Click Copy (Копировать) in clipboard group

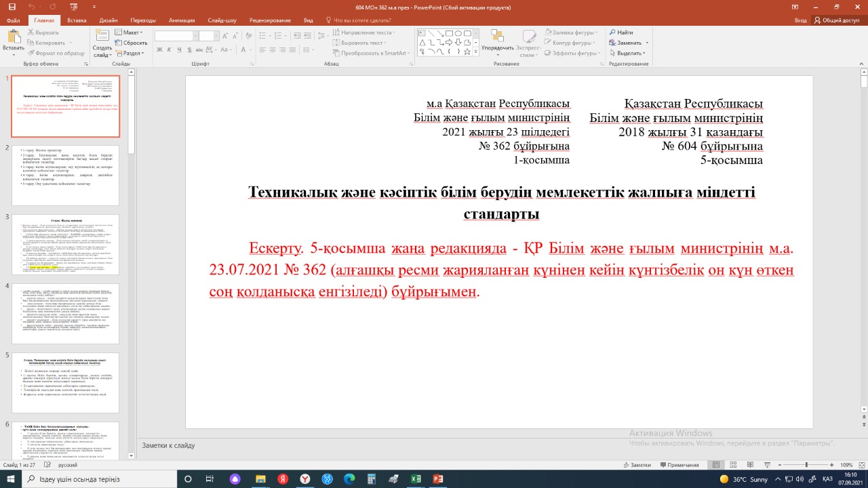pyautogui.click(x=45, y=42)
